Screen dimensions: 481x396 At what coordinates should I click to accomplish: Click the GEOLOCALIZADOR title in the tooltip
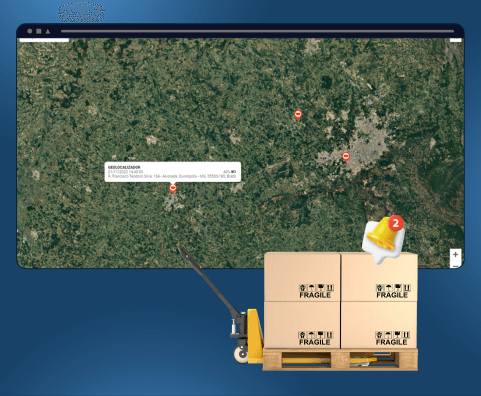coord(124,167)
